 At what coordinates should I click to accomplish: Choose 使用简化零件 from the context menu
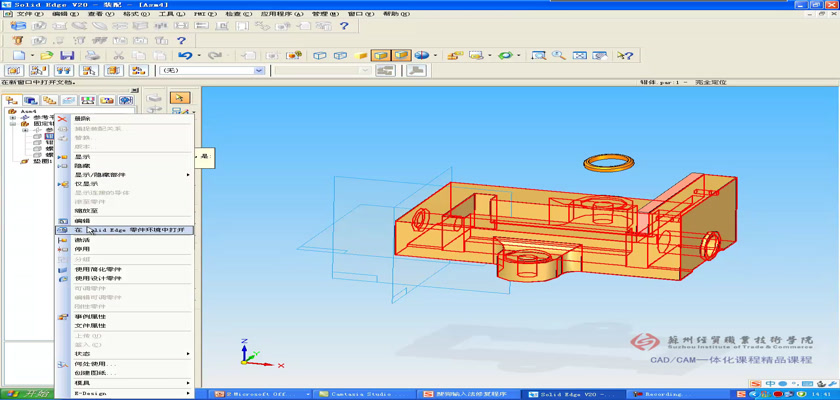click(x=125, y=269)
